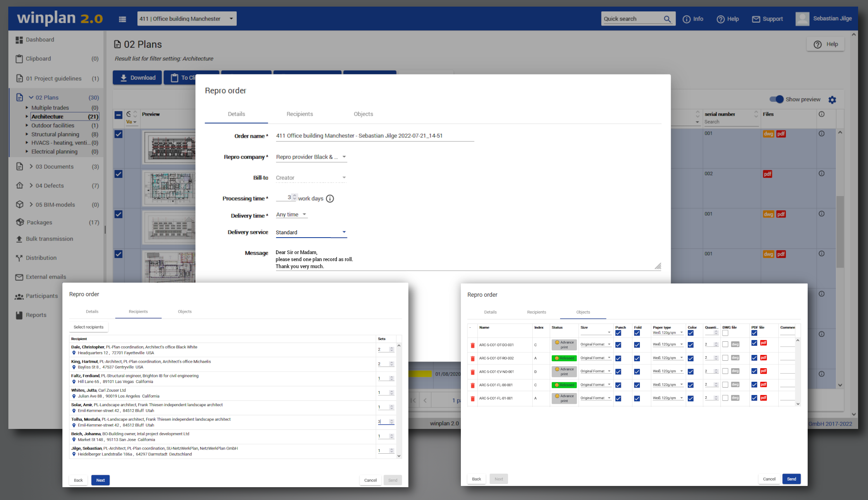This screenshot has height=500, width=868.
Task: Click the dwg icon in ARC-5-CO1-FL-00-001 row
Action: click(x=735, y=385)
